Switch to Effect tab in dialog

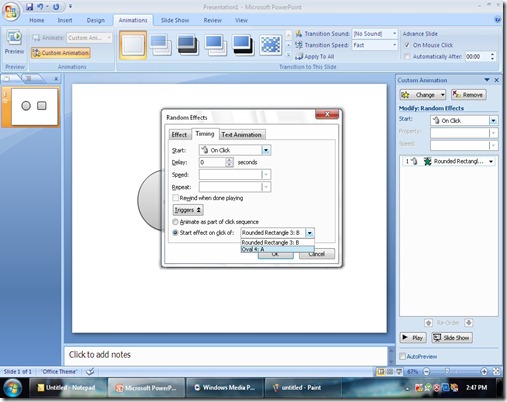click(179, 135)
